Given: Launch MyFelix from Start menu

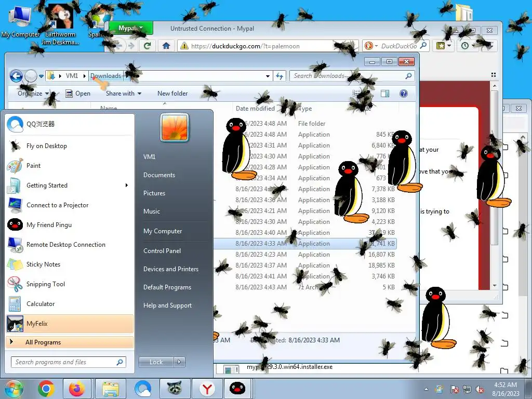Looking at the screenshot, I should click(x=70, y=324).
